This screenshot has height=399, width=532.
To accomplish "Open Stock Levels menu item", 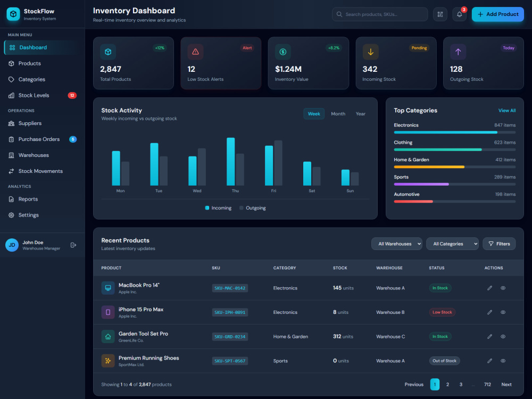I will pos(43,95).
